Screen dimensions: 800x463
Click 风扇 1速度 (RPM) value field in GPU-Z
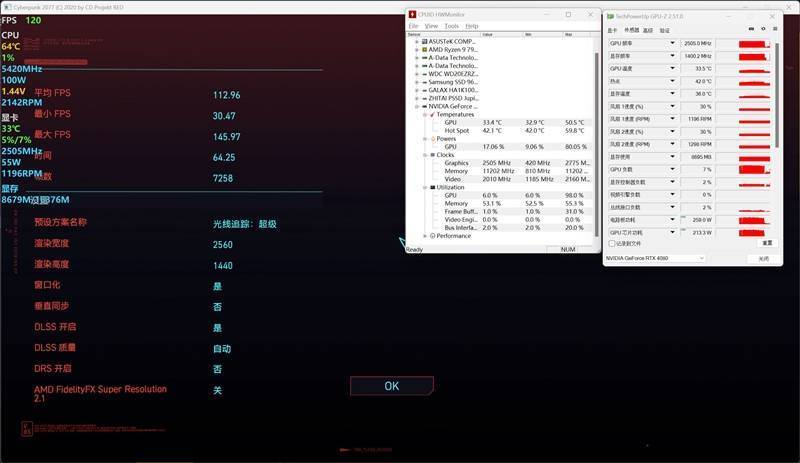[x=697, y=119]
